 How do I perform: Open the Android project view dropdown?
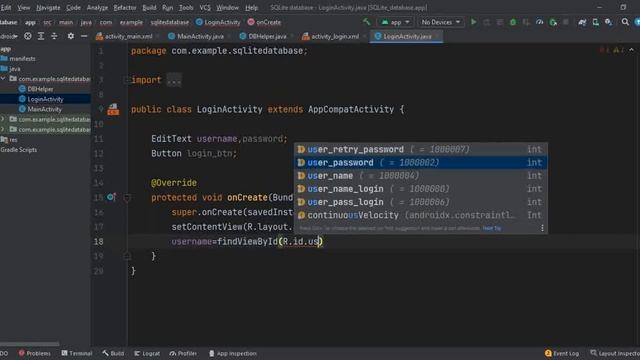pyautogui.click(x=9, y=36)
